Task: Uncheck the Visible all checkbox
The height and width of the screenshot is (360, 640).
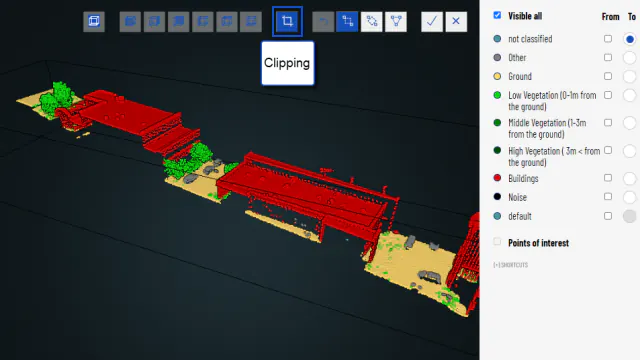Action: [497, 15]
